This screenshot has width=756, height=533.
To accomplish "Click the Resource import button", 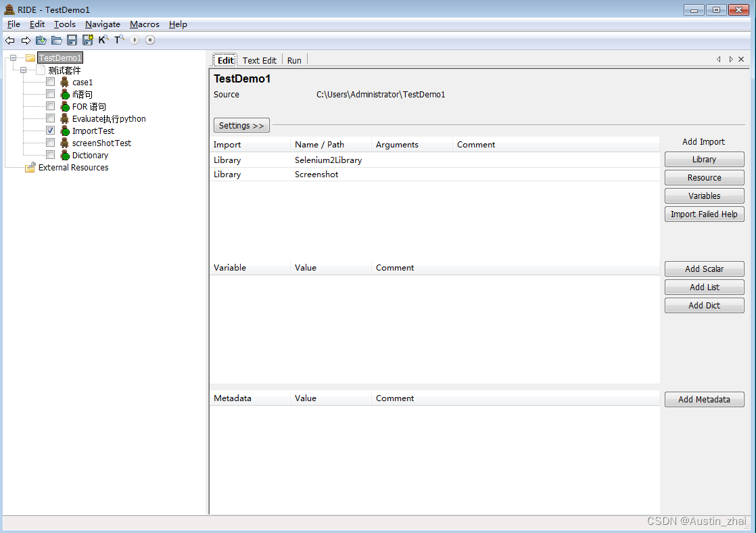I will tap(705, 177).
